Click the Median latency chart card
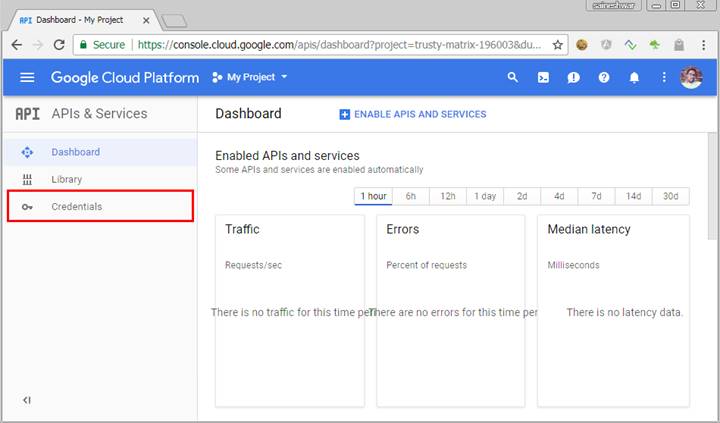 [613, 311]
